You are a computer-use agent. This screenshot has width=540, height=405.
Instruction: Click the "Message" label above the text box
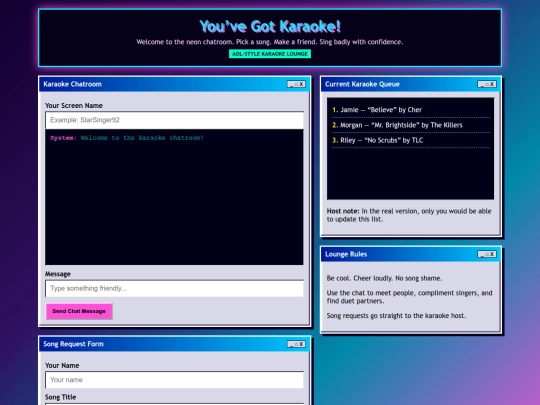(58, 274)
